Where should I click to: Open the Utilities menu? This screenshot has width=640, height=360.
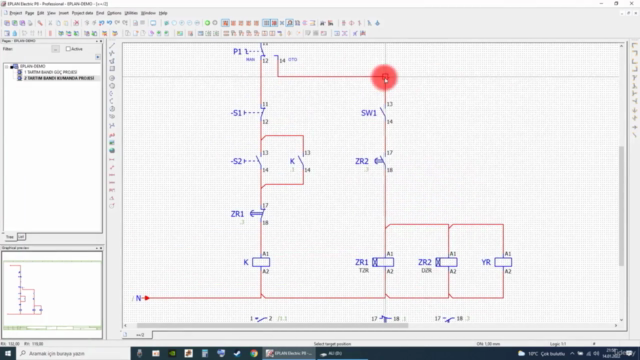point(131,13)
